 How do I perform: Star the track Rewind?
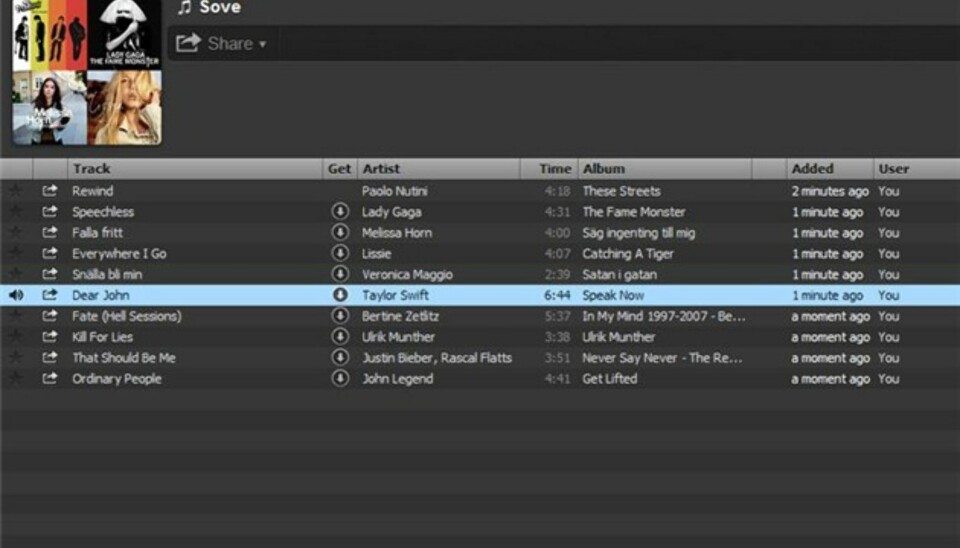point(16,190)
